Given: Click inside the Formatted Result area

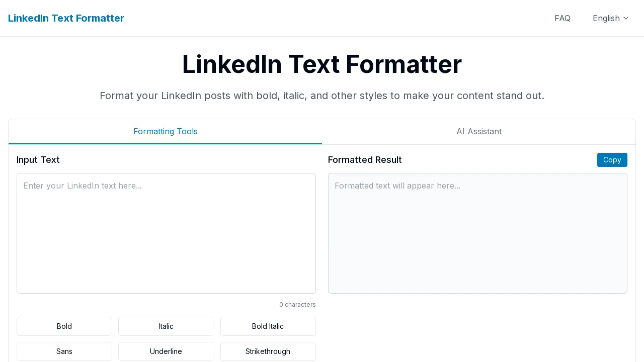Looking at the screenshot, I should pyautogui.click(x=477, y=233).
